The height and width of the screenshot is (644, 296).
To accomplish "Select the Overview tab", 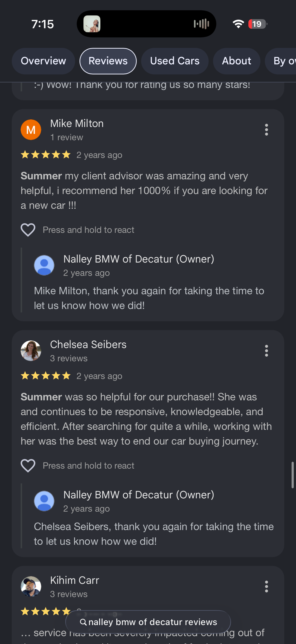I will 43,61.
